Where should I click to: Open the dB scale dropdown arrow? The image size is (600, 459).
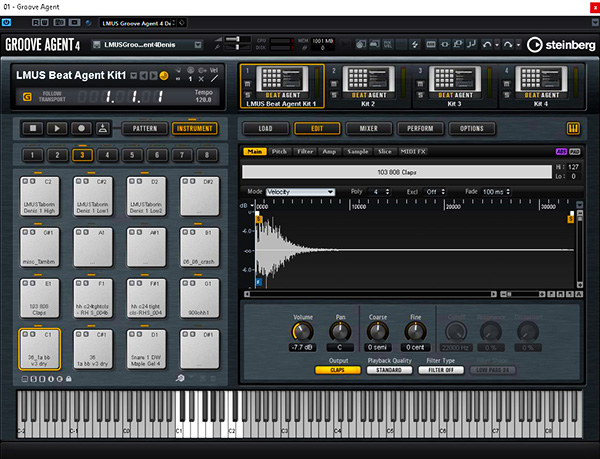click(x=252, y=206)
